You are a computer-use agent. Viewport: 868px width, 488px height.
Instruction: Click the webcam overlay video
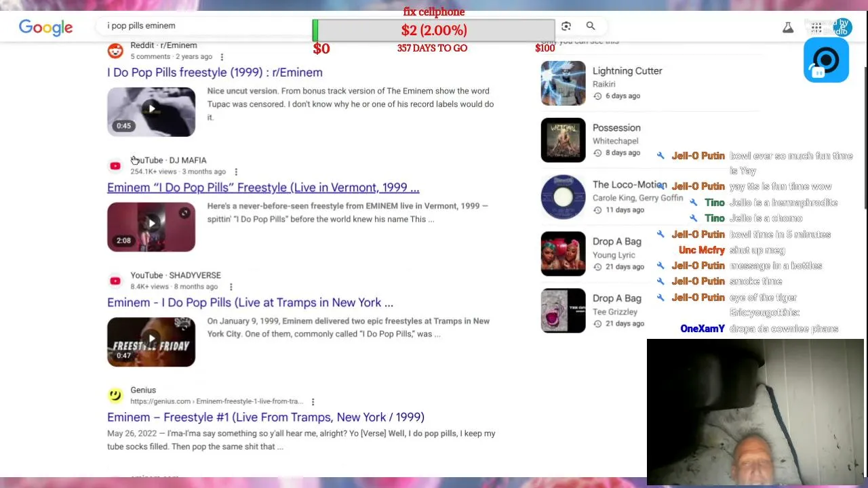756,412
